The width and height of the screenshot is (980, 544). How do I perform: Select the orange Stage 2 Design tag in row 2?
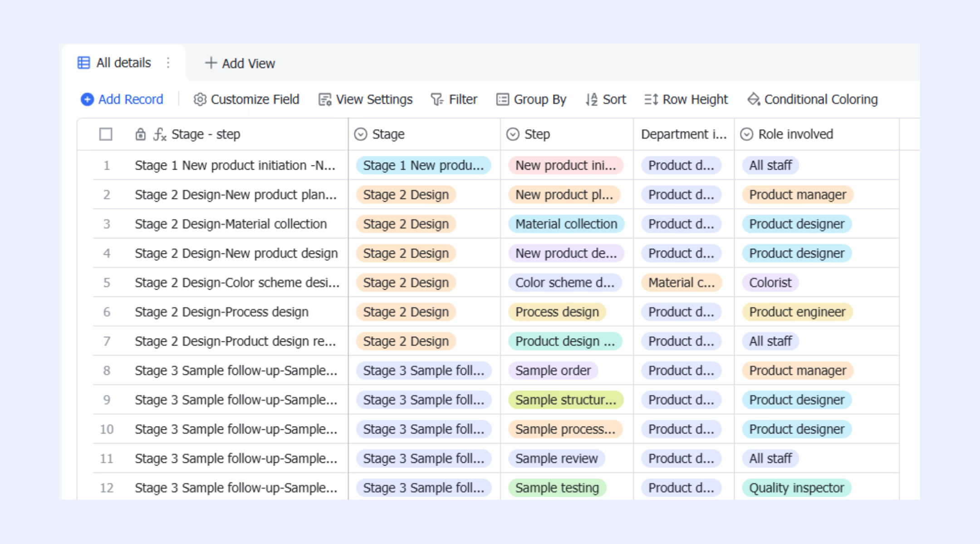point(406,194)
